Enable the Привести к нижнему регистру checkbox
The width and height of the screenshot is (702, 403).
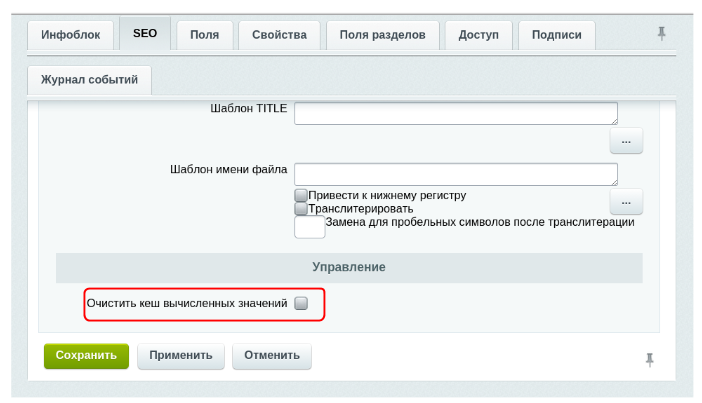301,195
